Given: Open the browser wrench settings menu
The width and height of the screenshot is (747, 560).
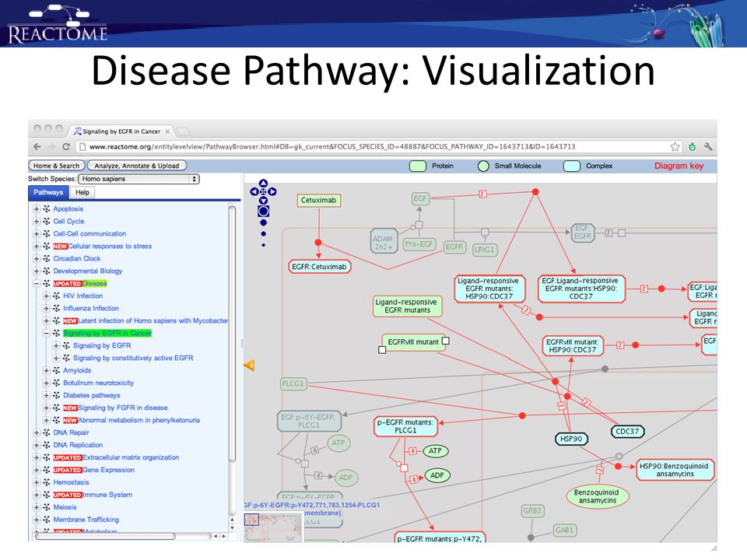Looking at the screenshot, I should pos(708,147).
